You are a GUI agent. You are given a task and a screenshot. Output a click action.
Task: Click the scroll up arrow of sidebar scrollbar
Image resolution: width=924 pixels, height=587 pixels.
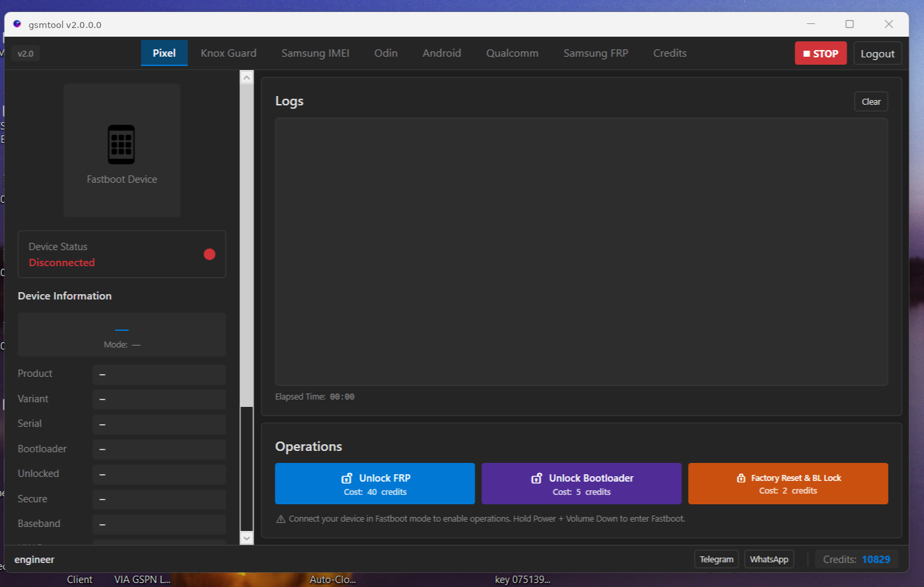[247, 77]
